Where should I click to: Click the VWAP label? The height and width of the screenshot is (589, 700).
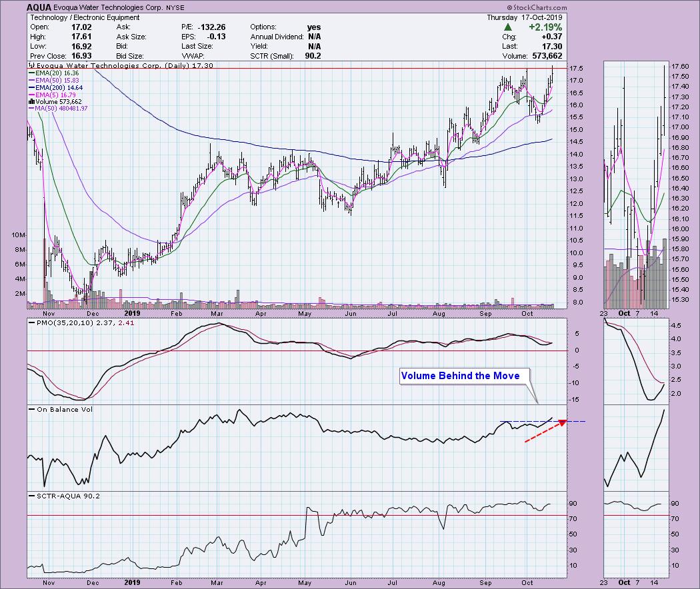coord(193,56)
